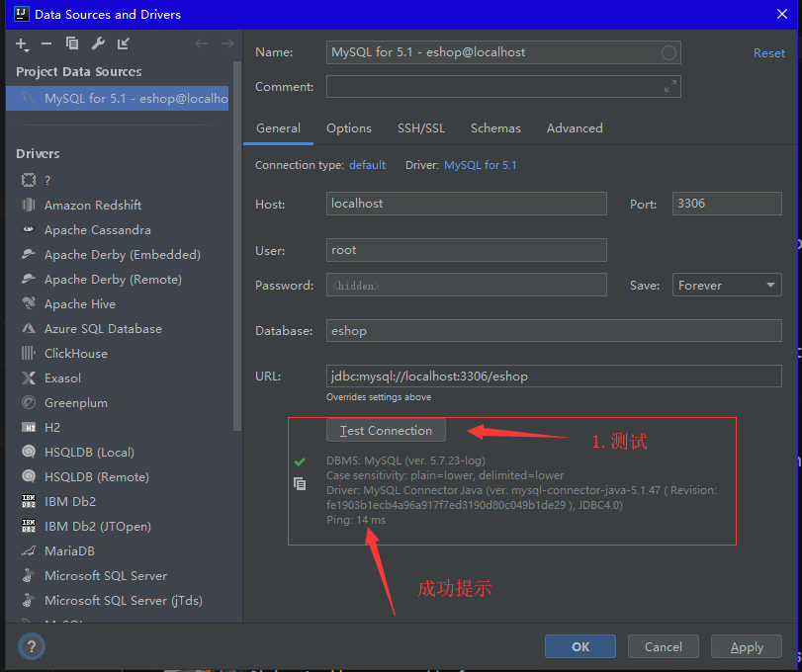Click the make global import arrow icon
The height and width of the screenshot is (672, 802).
click(124, 43)
